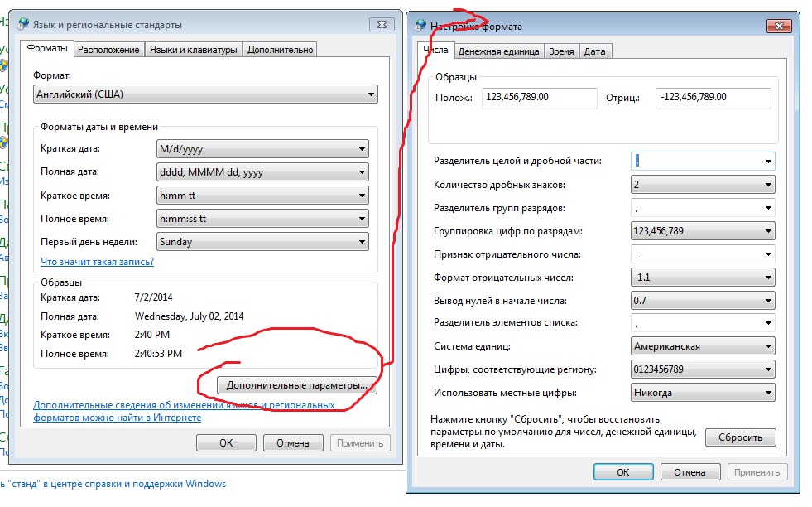This screenshot has height=507, width=812.
Task: Switch to the Расположение tab
Action: [108, 50]
